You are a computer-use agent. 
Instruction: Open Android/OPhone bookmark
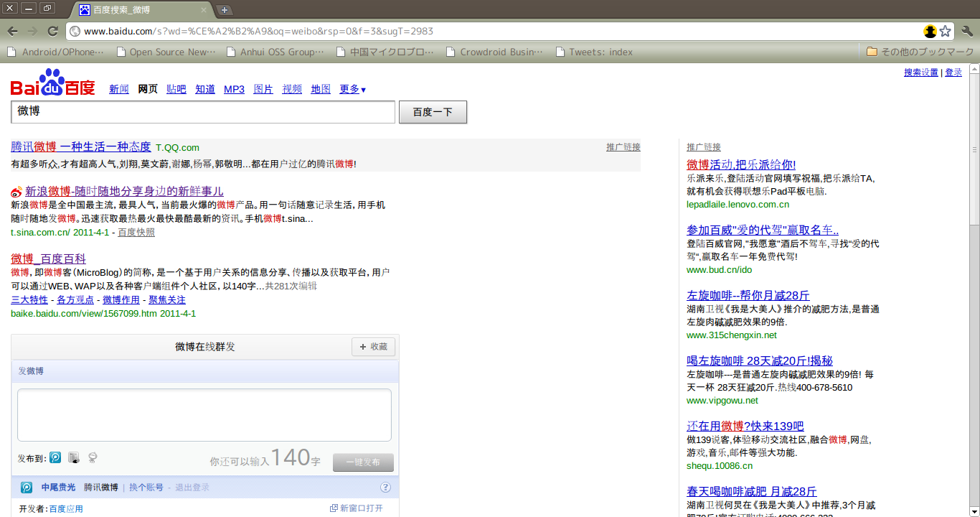pos(56,52)
